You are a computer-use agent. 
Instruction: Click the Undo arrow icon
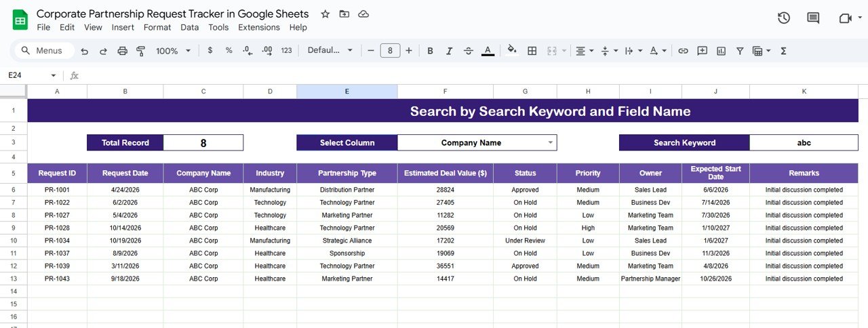click(85, 51)
